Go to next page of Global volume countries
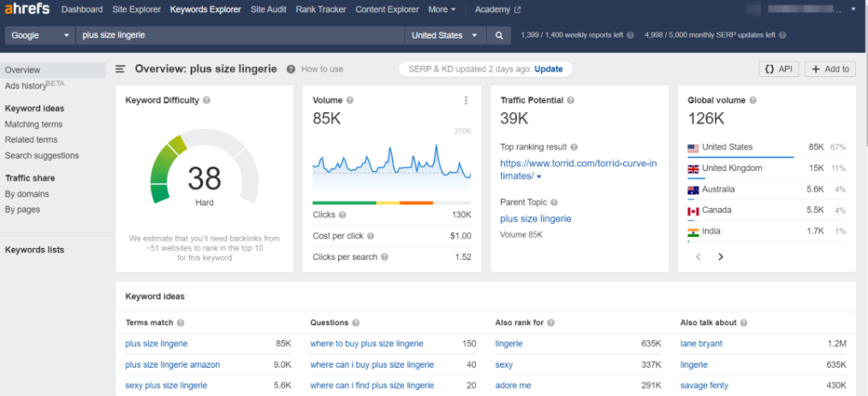The height and width of the screenshot is (396, 868). [x=720, y=257]
